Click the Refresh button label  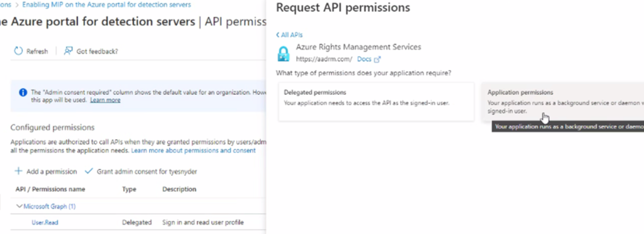tap(37, 51)
